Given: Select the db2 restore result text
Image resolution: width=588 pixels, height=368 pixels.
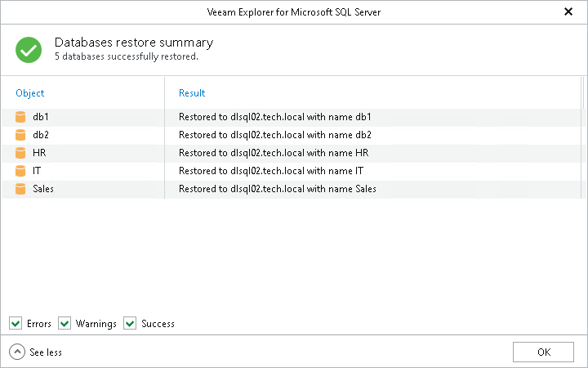Looking at the screenshot, I should pyautogui.click(x=275, y=135).
